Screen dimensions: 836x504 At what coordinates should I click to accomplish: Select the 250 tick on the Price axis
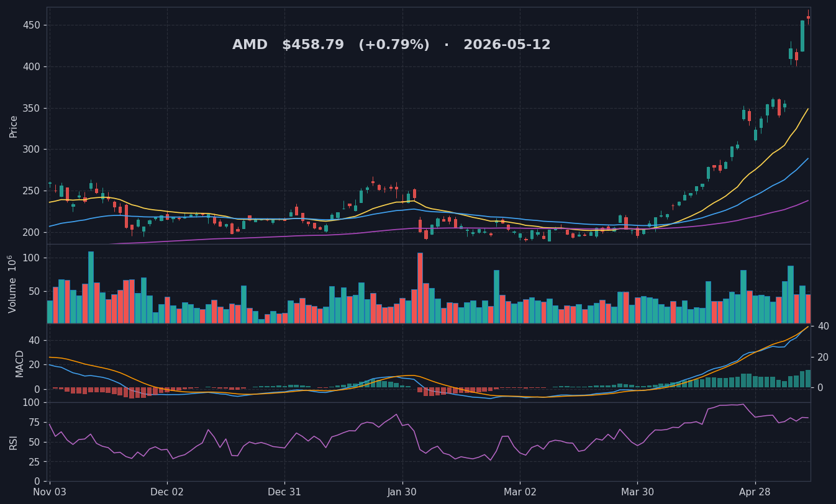[32, 191]
